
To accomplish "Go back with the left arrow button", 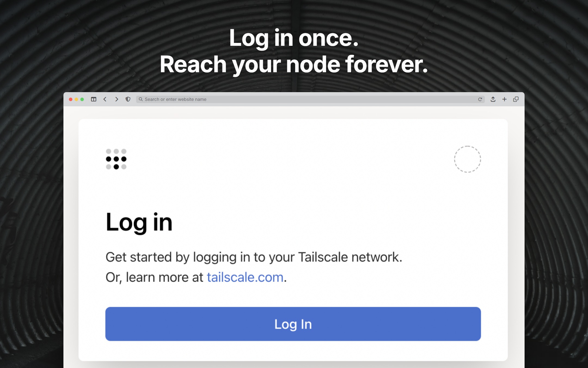I will pos(105,99).
